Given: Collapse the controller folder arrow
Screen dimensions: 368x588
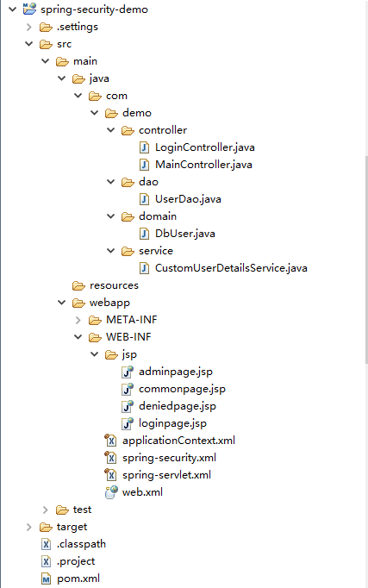Looking at the screenshot, I should click(111, 130).
